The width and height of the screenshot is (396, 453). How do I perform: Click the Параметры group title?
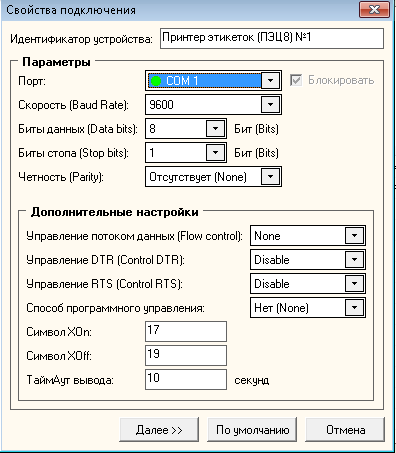[56, 62]
